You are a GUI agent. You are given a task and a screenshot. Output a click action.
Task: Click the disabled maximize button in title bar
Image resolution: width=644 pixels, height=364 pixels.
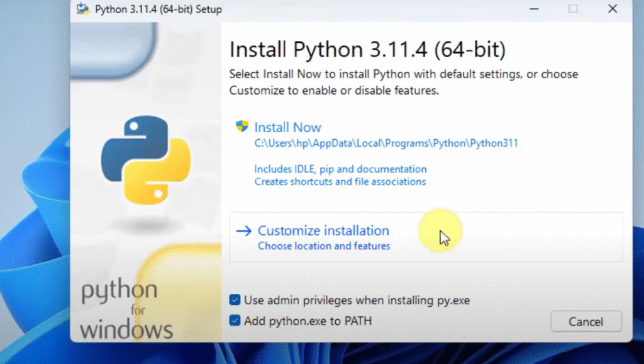[x=572, y=9]
